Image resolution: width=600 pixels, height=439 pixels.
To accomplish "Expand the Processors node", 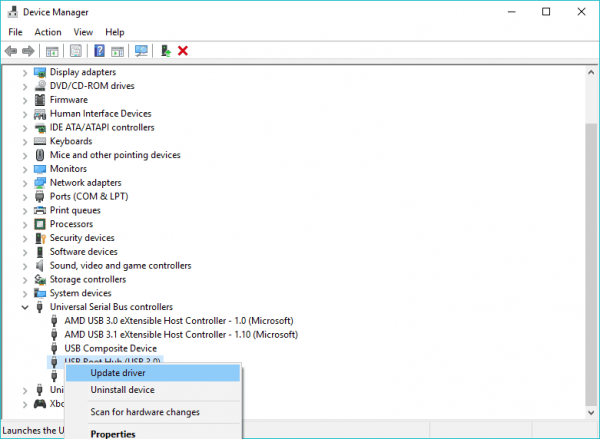I will coord(25,225).
